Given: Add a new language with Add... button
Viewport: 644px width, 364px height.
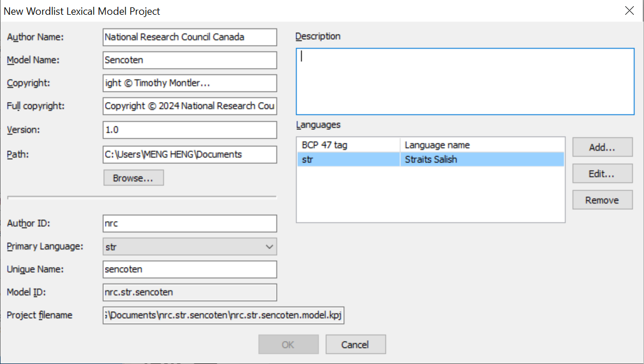Looking at the screenshot, I should [603, 147].
